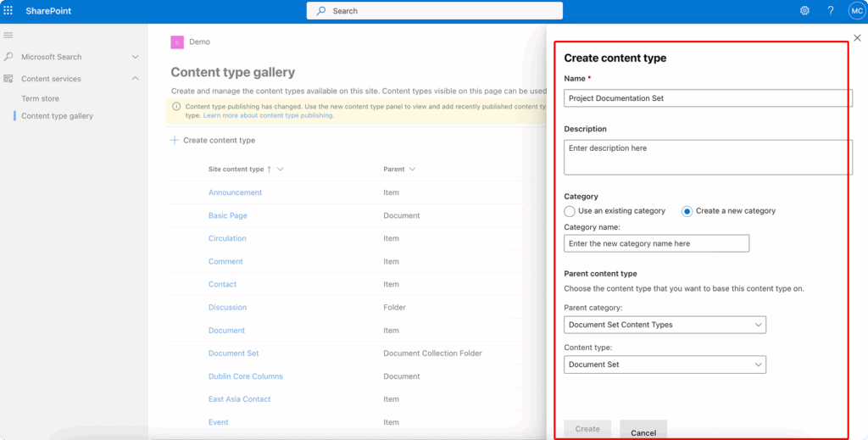Click the Cancel button
Screen dimensions: 868x440
(x=643, y=431)
